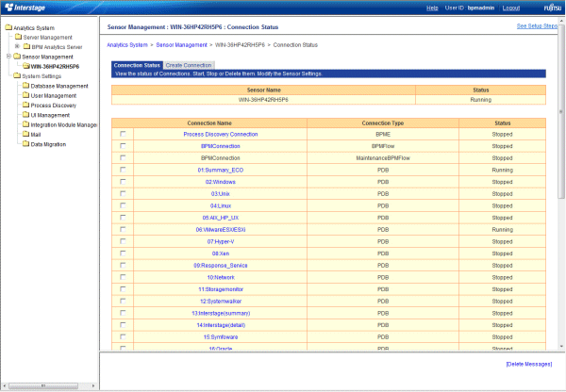Go to Analytics System breadcrumb link
Screen dimensions: 566x392
click(x=127, y=44)
